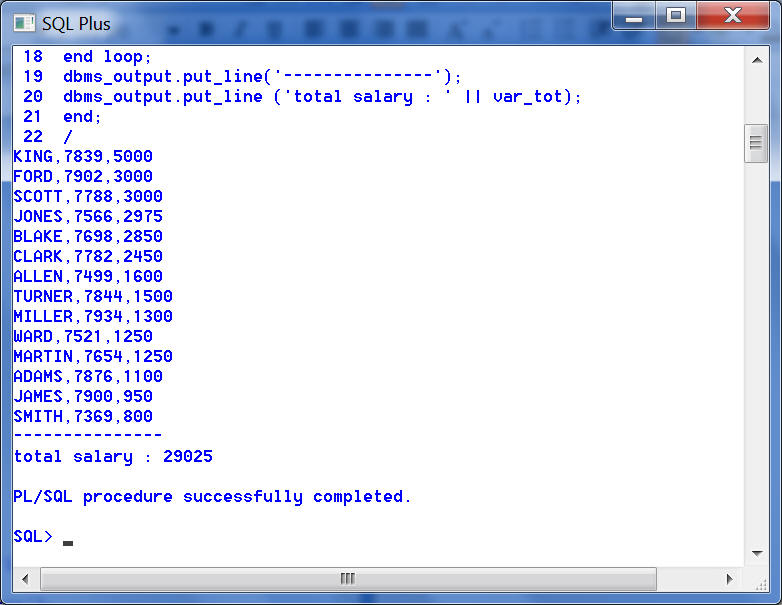782x605 pixels.
Task: Click the dashed separator output line
Action: click(88, 435)
